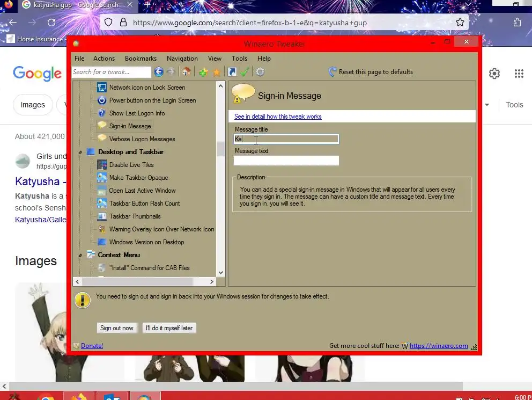The height and width of the screenshot is (400, 532).
Task: Click Tools in Google search page
Action: point(514,105)
